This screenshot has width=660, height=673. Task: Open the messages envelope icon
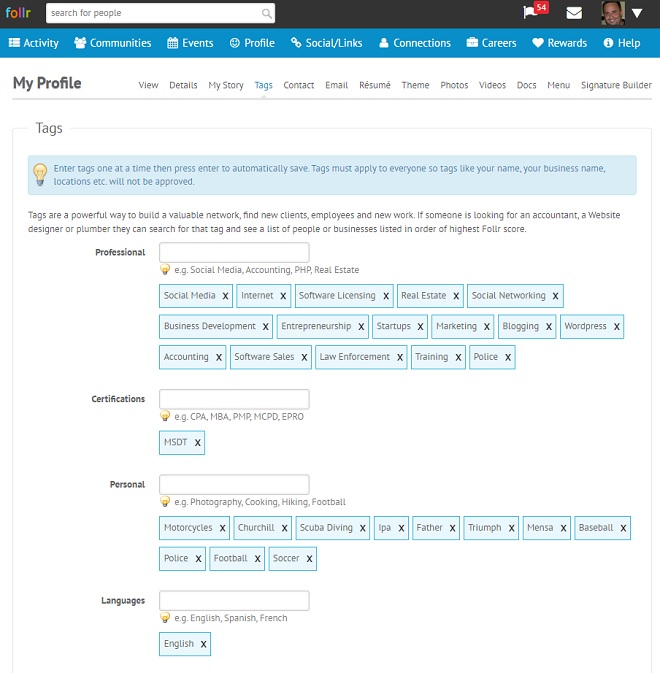coord(574,13)
